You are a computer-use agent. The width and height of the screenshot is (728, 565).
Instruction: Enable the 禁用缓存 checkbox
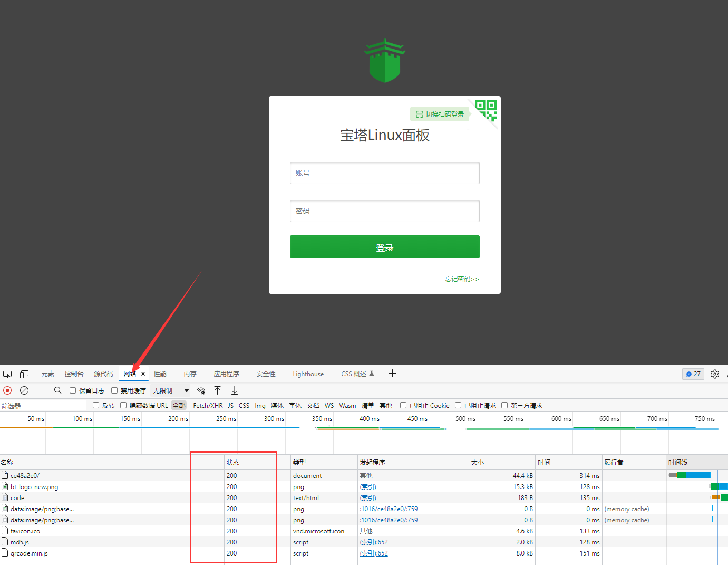[x=114, y=390]
